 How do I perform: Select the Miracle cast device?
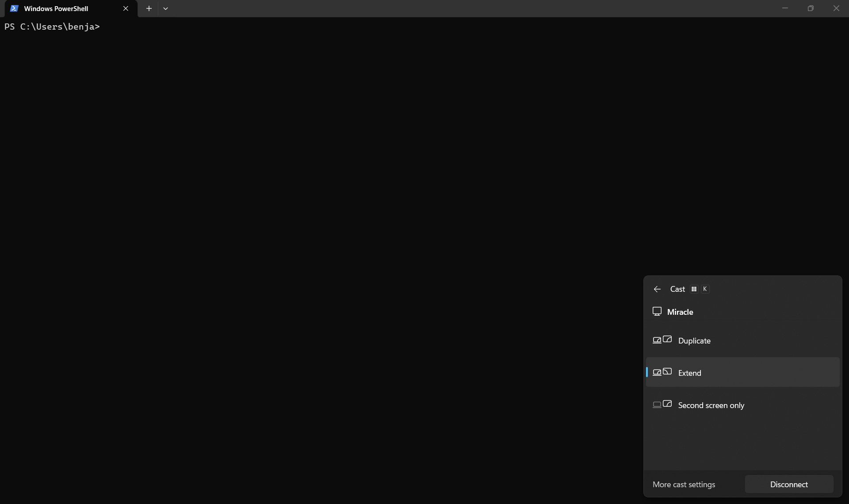680,312
